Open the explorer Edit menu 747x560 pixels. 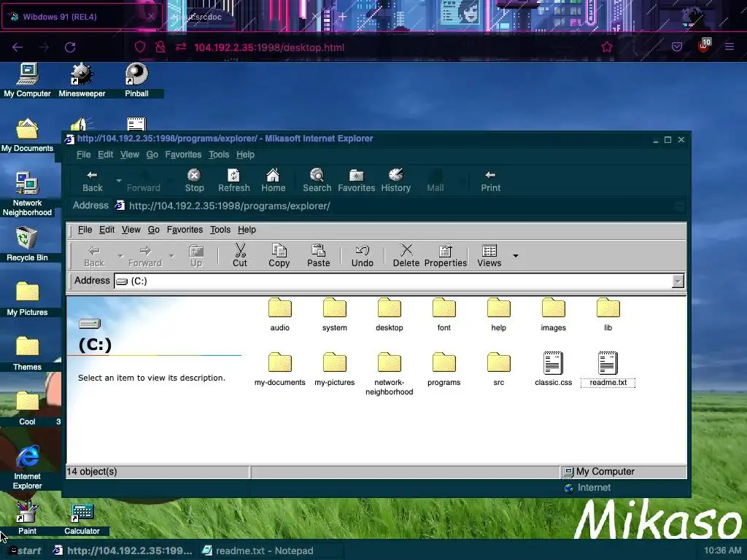(x=107, y=230)
